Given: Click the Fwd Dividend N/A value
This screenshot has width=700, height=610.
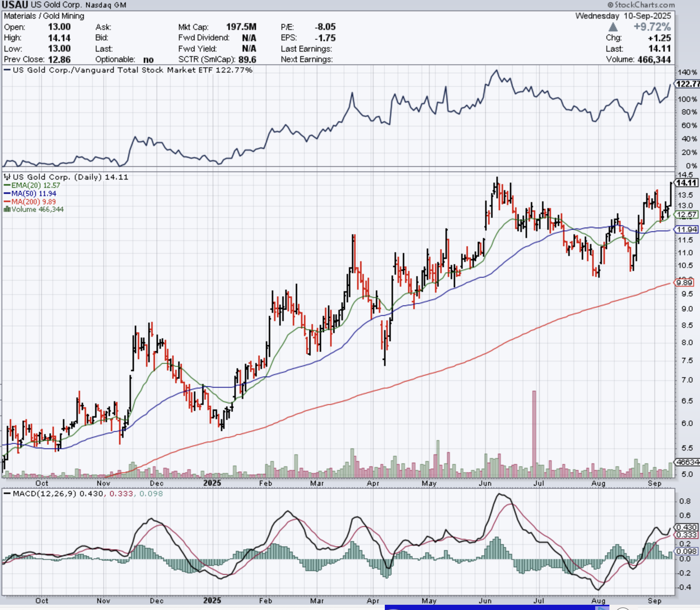Looking at the screenshot, I should coord(249,38).
